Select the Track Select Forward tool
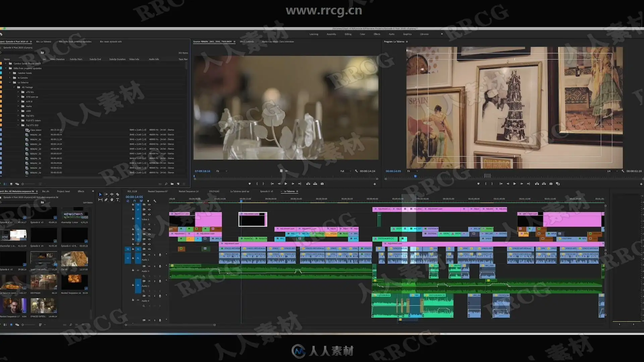 click(106, 194)
